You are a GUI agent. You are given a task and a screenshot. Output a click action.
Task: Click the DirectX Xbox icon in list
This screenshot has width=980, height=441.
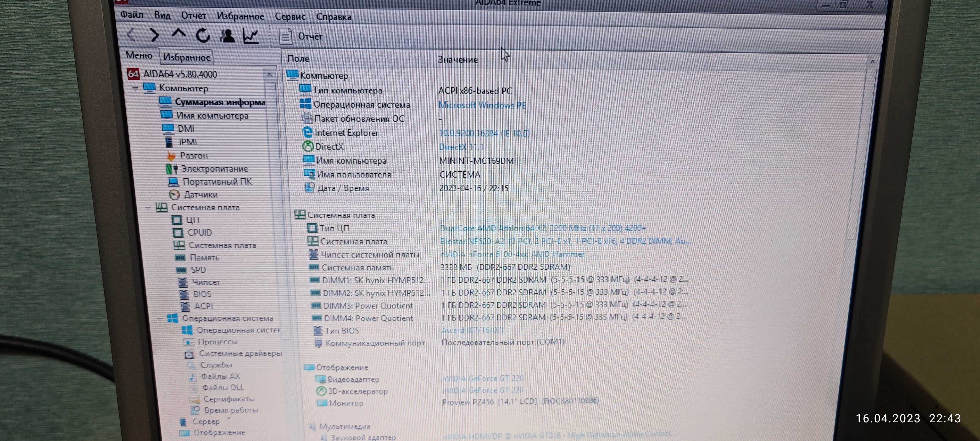pos(307,146)
